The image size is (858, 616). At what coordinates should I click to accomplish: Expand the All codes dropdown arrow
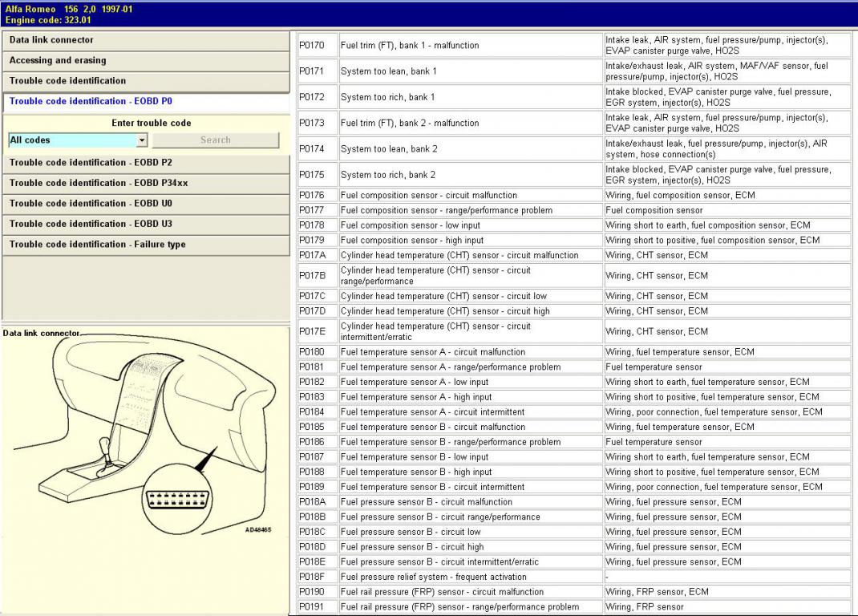point(142,140)
